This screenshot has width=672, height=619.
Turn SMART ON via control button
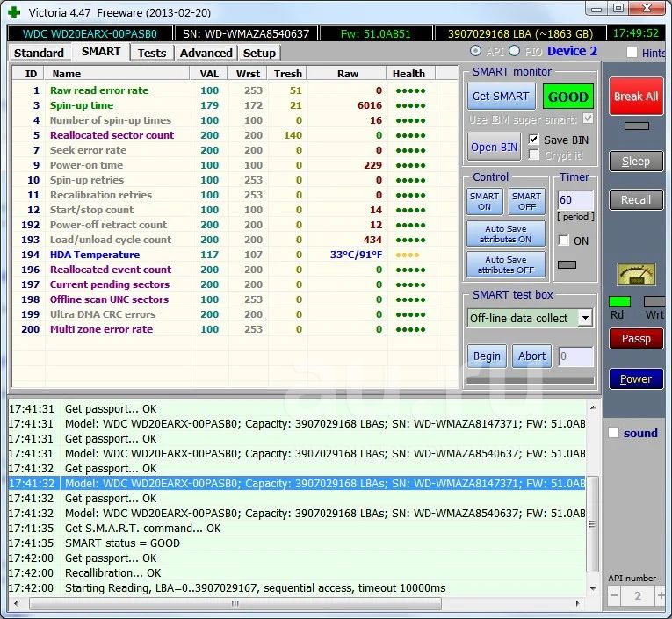(484, 201)
